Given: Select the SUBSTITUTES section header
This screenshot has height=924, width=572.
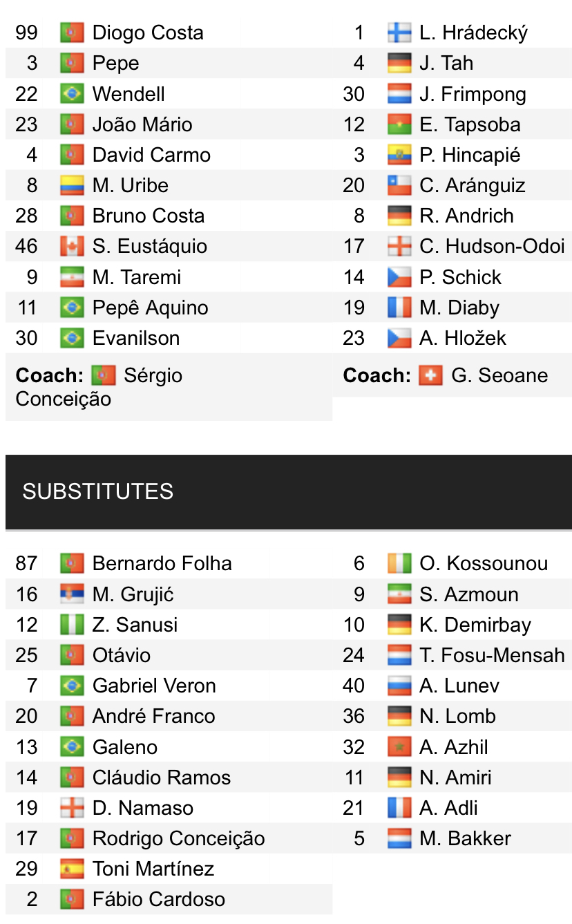Looking at the screenshot, I should [x=98, y=491].
